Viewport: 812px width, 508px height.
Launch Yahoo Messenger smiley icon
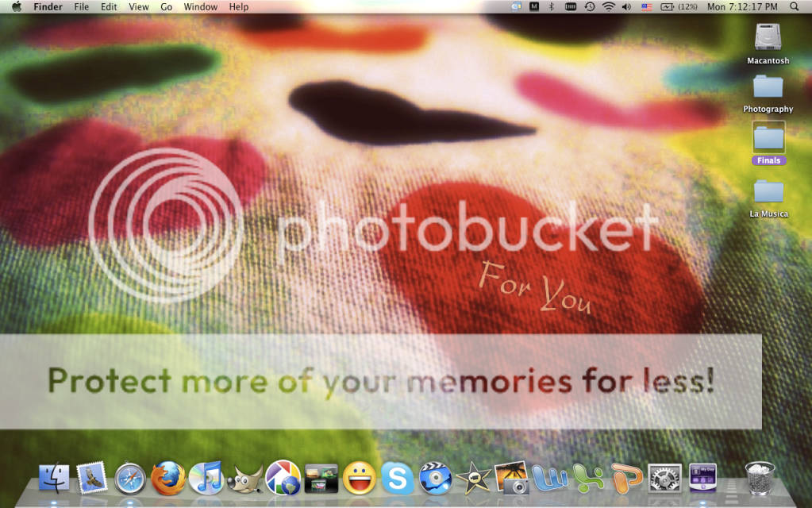click(359, 478)
